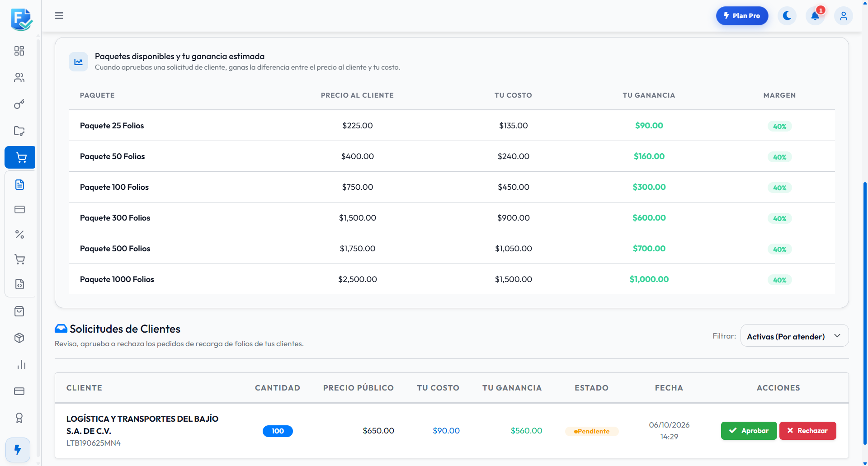Viewport: 868px width, 466px height.
Task: Click the client name Logística y Transportes del Bajío
Action: click(x=142, y=425)
